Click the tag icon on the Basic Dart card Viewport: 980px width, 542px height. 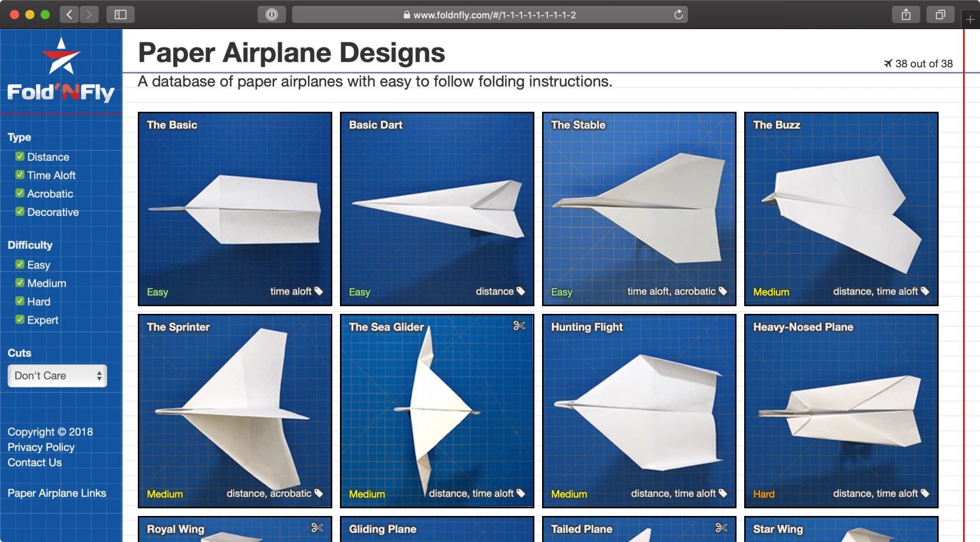coord(521,291)
